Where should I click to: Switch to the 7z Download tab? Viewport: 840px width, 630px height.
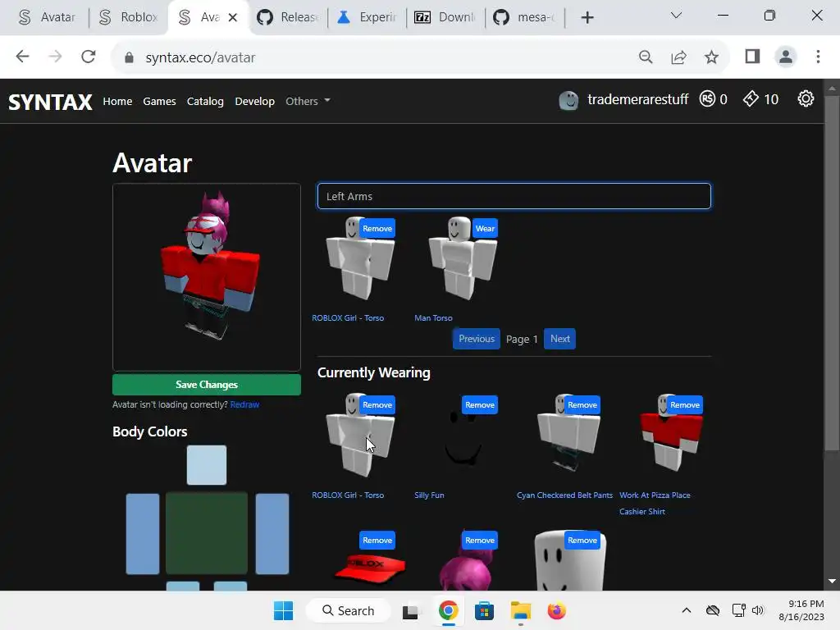445,17
